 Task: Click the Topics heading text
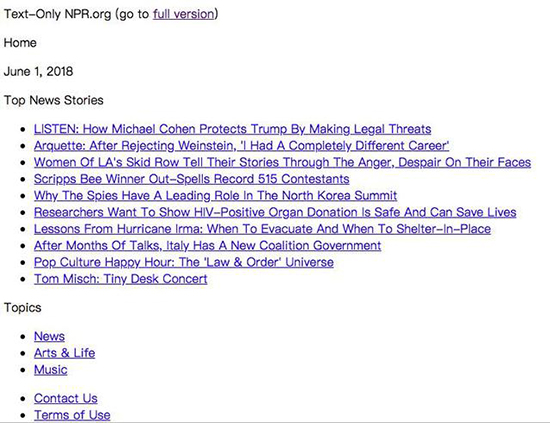tap(23, 308)
